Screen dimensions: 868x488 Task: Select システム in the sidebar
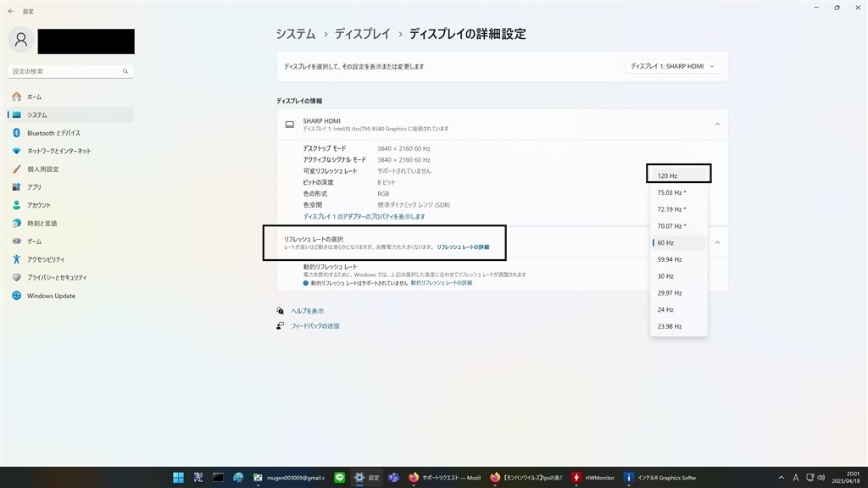tap(71, 115)
